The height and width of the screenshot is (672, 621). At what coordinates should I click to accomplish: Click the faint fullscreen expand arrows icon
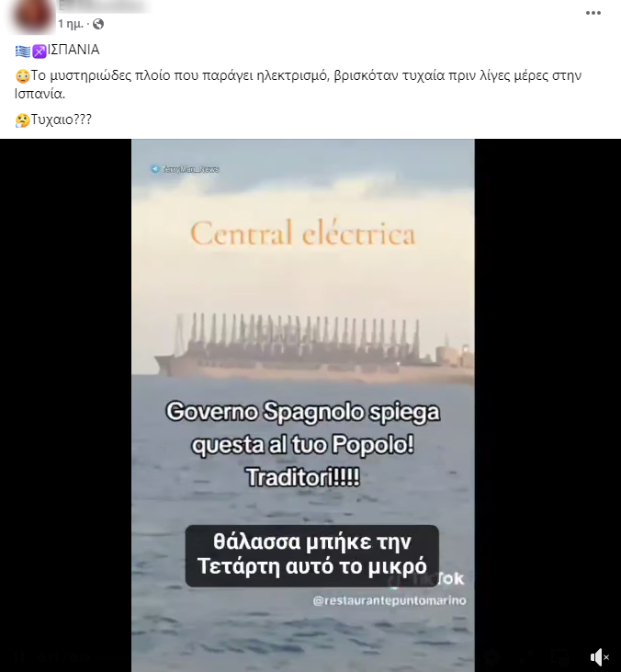point(527,657)
